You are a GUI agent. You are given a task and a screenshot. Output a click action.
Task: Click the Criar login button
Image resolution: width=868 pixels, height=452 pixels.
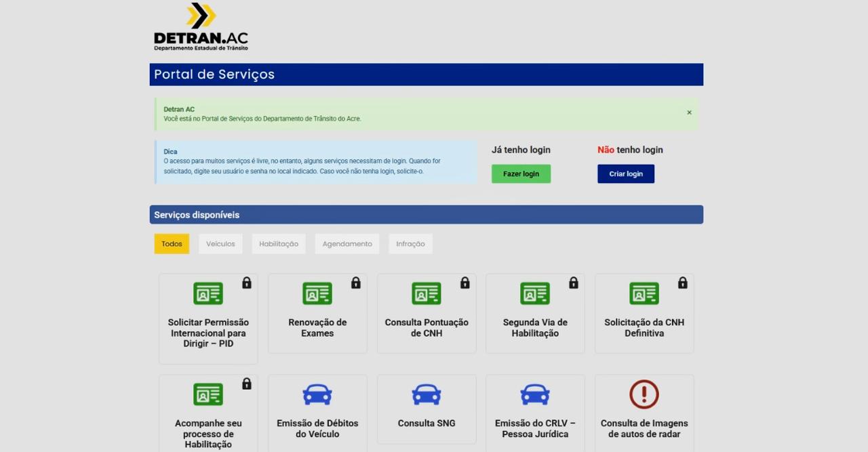[625, 173]
